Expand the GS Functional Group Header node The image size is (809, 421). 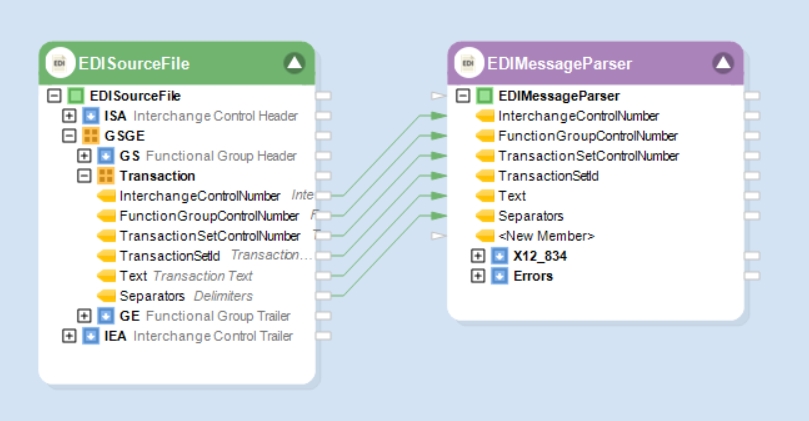point(84,156)
